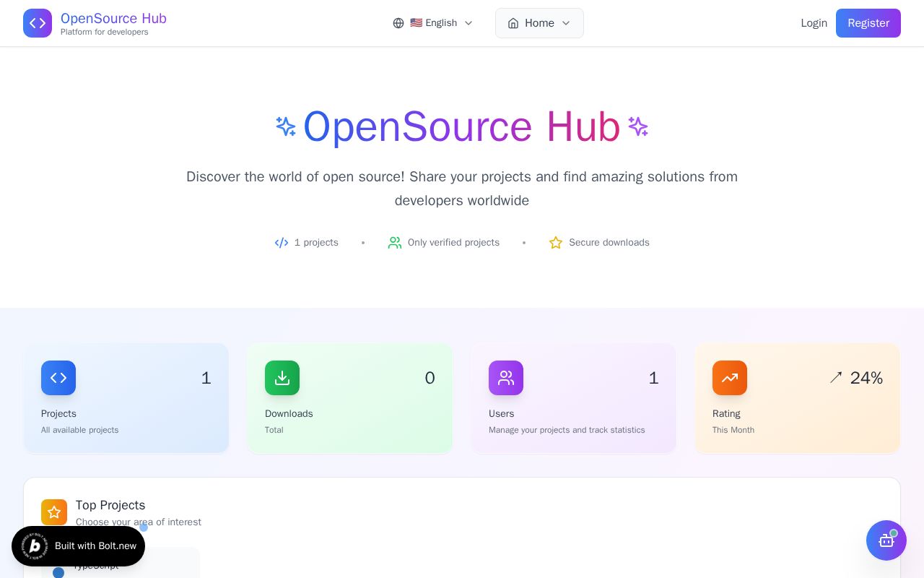
Task: Click the orange Rating trend icon
Action: [x=730, y=378]
